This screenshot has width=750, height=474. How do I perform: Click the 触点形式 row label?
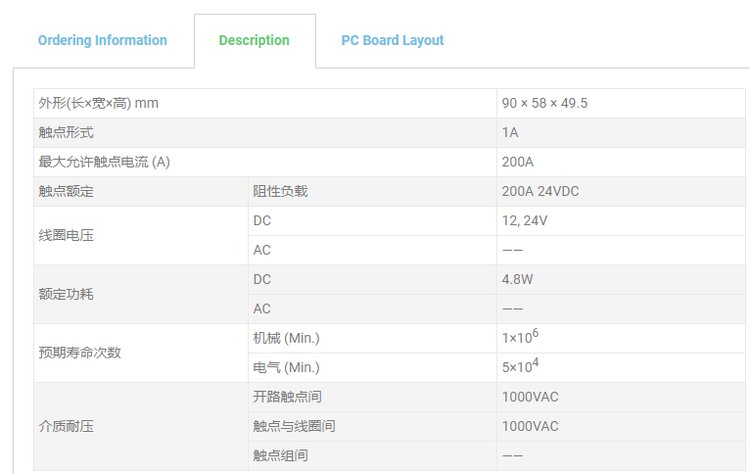(66, 132)
